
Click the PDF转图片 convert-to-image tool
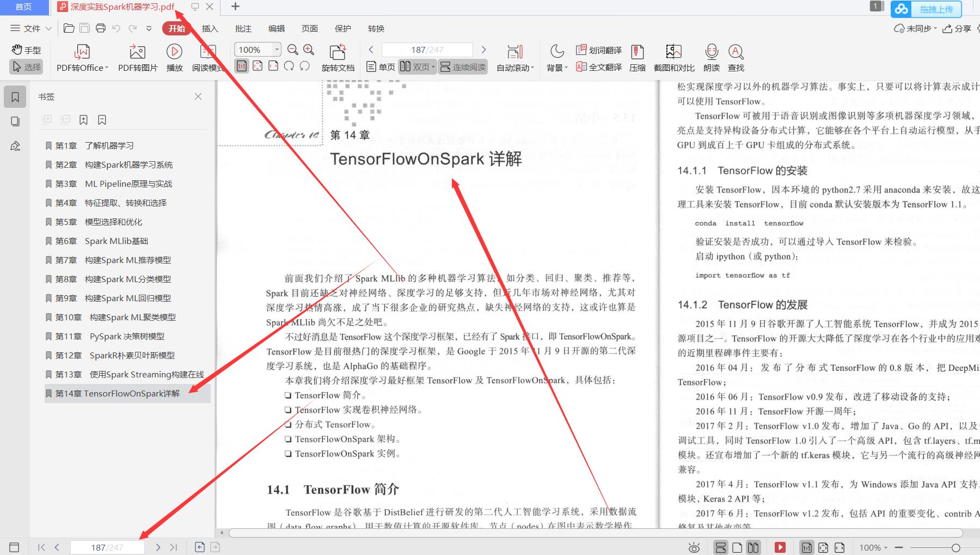click(138, 58)
